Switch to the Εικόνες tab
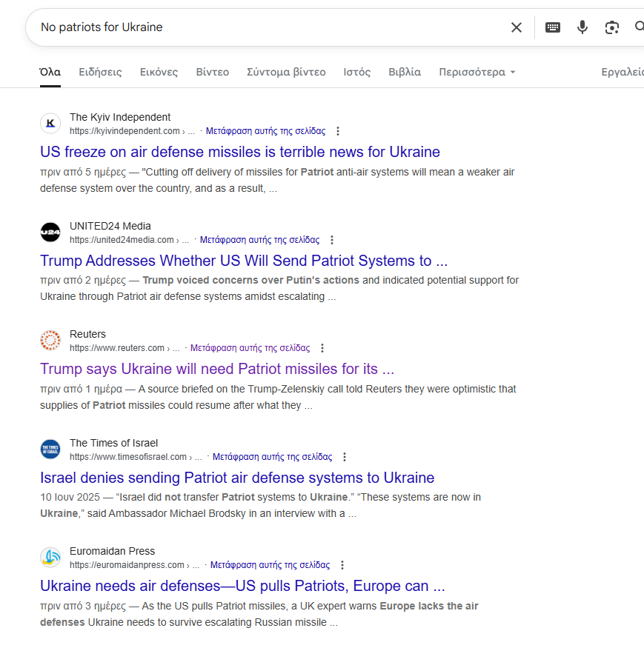 pyautogui.click(x=159, y=72)
